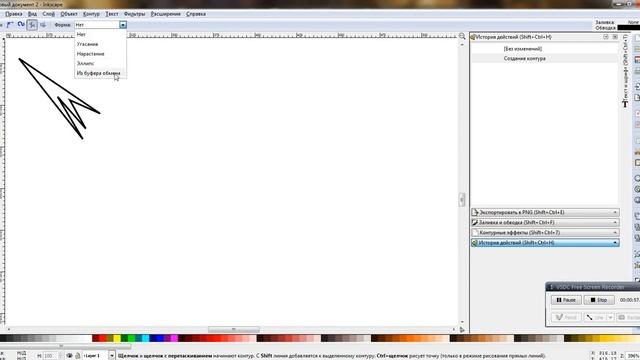The height and width of the screenshot is (360, 640).
Task: Open the Текст menu
Action: (x=111, y=14)
